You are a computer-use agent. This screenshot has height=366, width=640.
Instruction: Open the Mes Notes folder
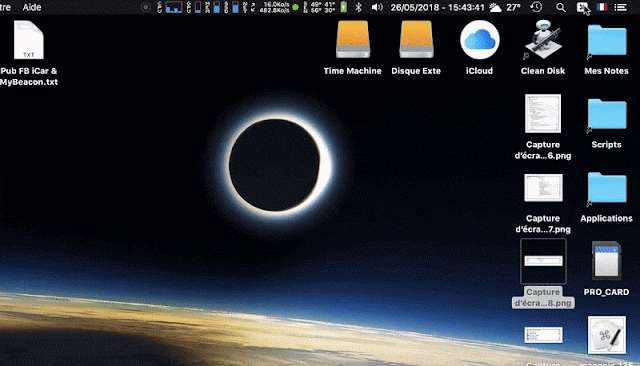pyautogui.click(x=607, y=40)
